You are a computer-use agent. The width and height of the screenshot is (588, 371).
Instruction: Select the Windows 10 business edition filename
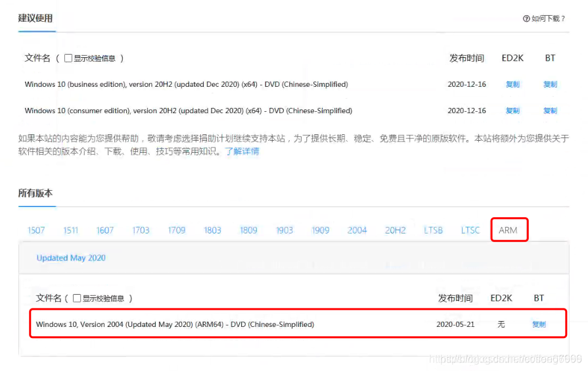click(x=186, y=84)
